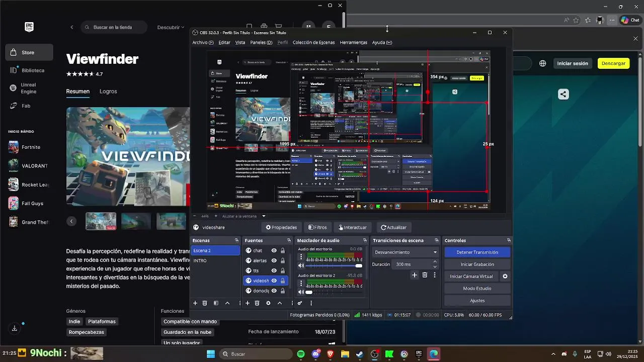Remove selected source trash icon
The height and width of the screenshot is (362, 644).
point(257,303)
